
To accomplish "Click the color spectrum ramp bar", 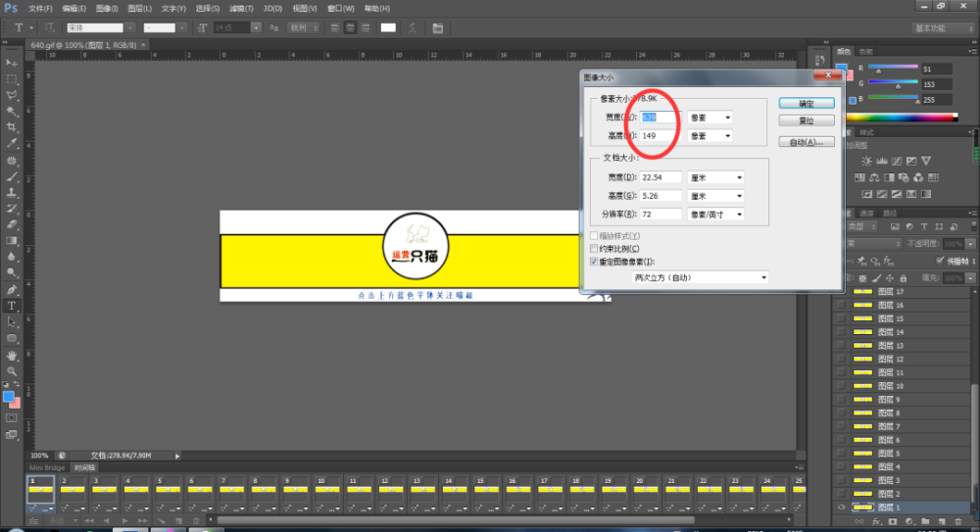I will click(902, 118).
